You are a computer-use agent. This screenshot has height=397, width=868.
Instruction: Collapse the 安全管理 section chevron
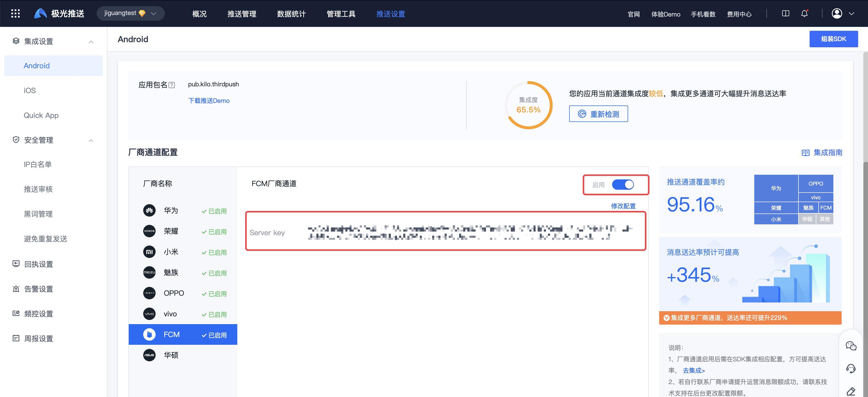click(x=91, y=141)
